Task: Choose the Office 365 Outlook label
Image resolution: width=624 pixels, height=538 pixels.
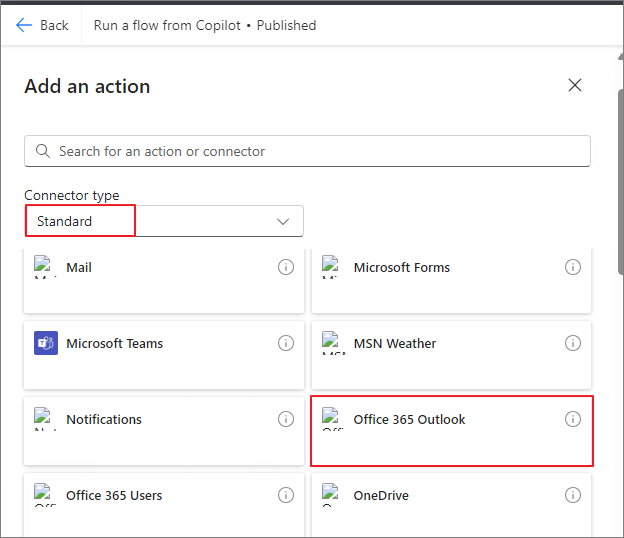Action: (x=409, y=419)
